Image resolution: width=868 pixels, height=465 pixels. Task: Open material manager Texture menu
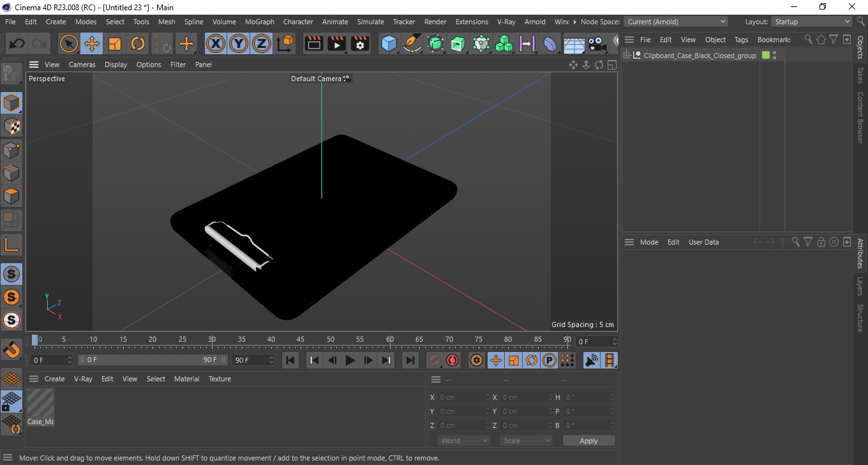[x=220, y=379]
